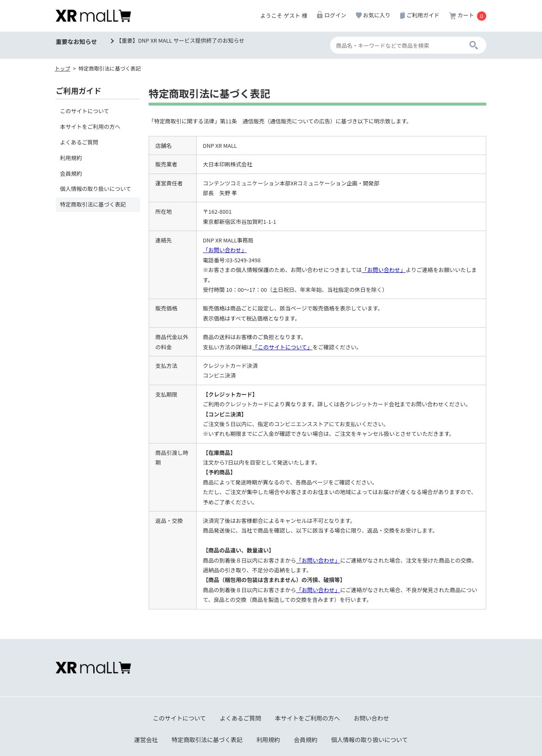Open footer よくあるご質問 link

coord(241,718)
